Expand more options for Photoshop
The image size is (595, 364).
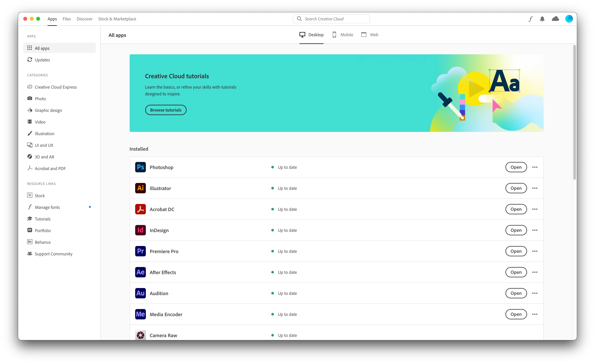(535, 167)
